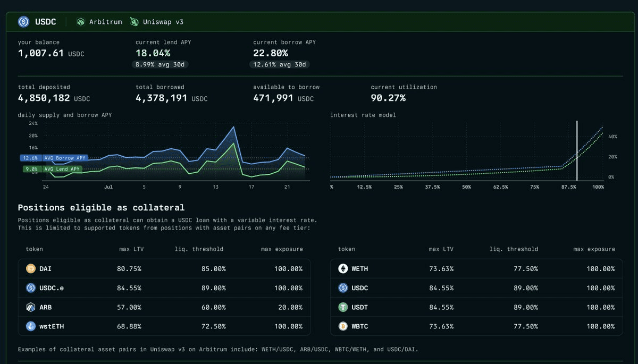
Task: Click the 18.04% current lend APY value
Action: pyautogui.click(x=153, y=53)
